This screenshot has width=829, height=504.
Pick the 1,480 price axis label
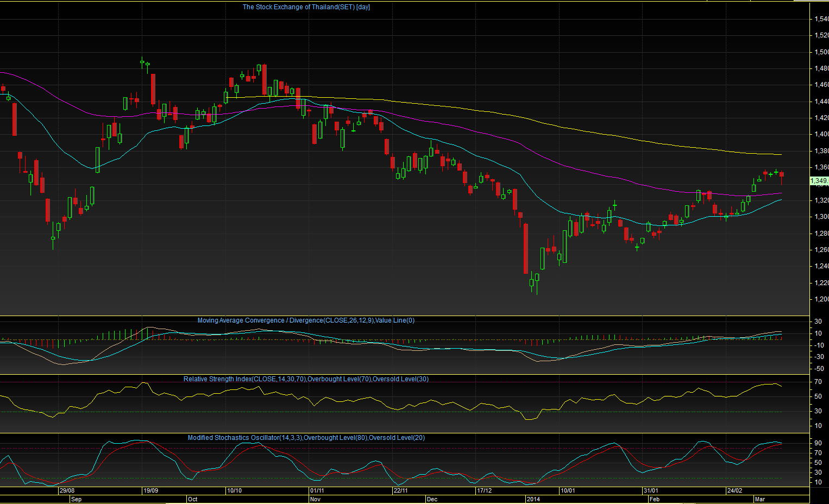point(821,68)
